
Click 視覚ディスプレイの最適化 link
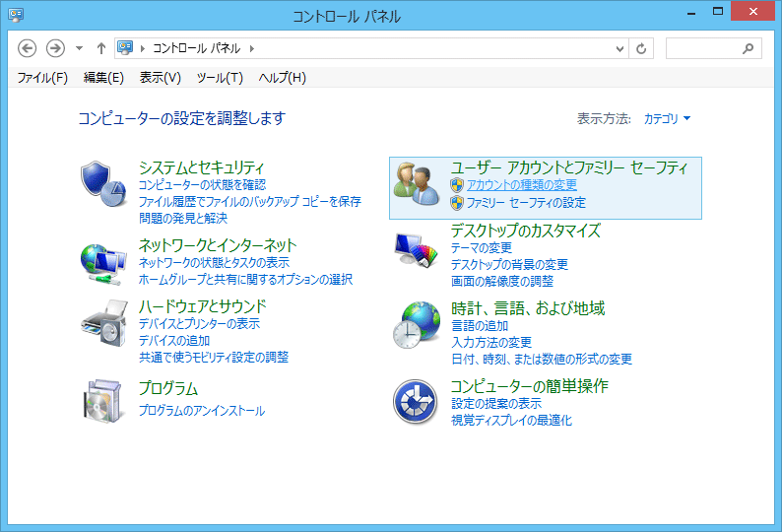coord(511,421)
